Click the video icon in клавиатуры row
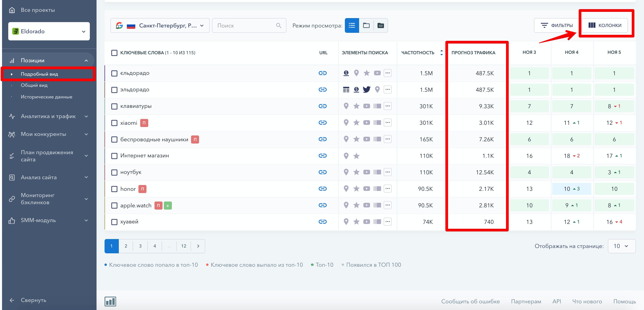This screenshot has width=644, height=310. pyautogui.click(x=366, y=106)
